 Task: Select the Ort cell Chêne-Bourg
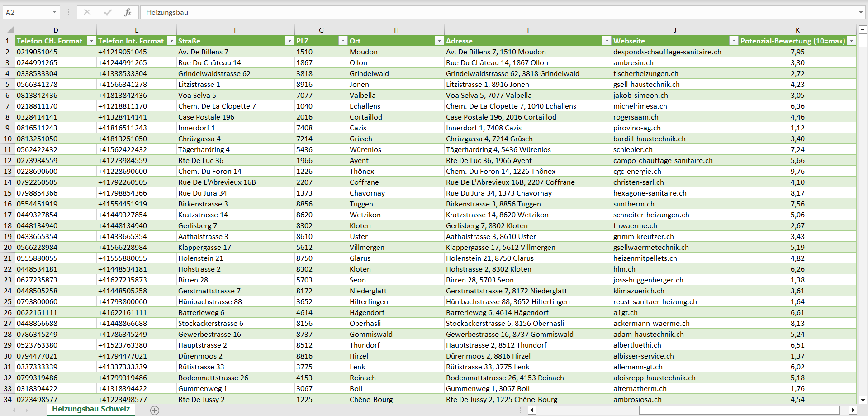(x=396, y=399)
